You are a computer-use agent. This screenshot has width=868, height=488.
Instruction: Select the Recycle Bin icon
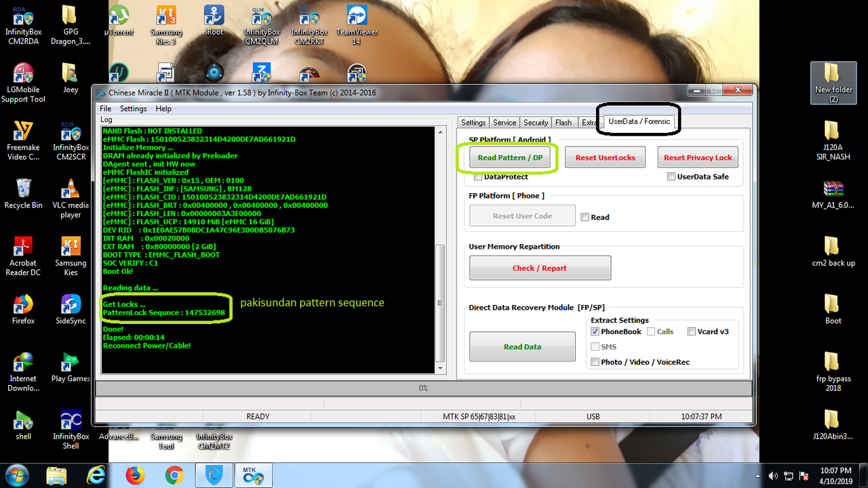click(x=23, y=193)
